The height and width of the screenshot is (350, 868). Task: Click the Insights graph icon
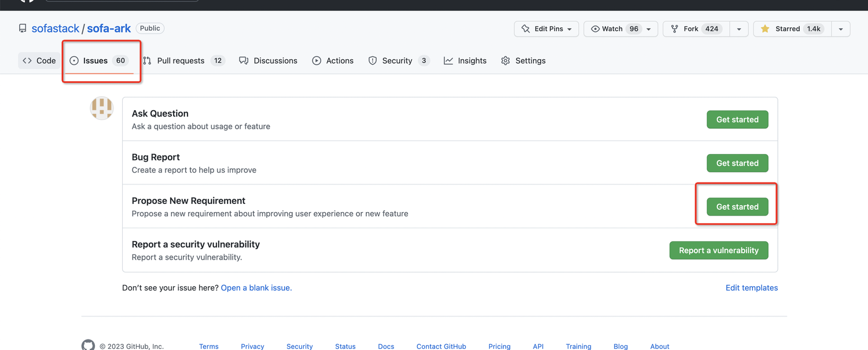(448, 60)
